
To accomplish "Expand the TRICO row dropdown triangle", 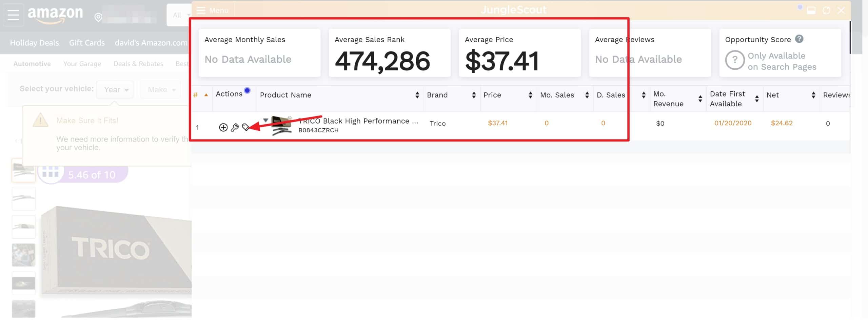I will tap(266, 120).
